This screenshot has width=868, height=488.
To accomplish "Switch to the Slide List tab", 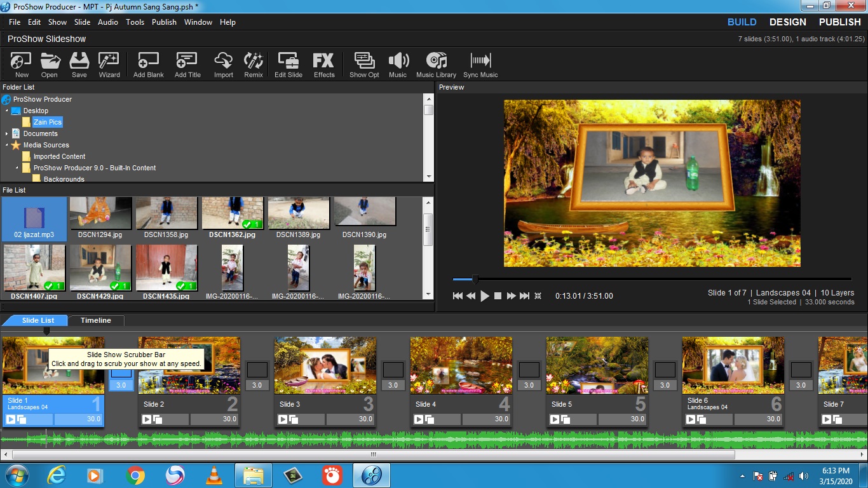I will tap(38, 321).
